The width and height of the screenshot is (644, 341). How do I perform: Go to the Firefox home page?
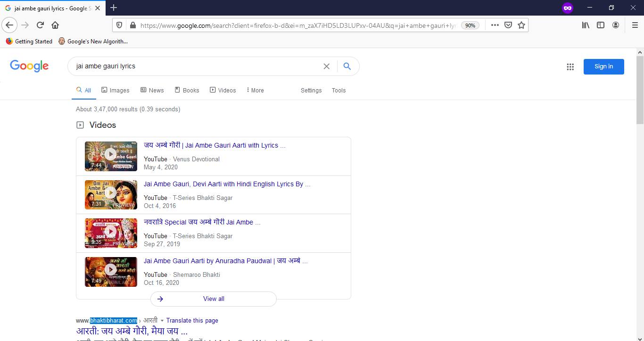click(x=55, y=25)
